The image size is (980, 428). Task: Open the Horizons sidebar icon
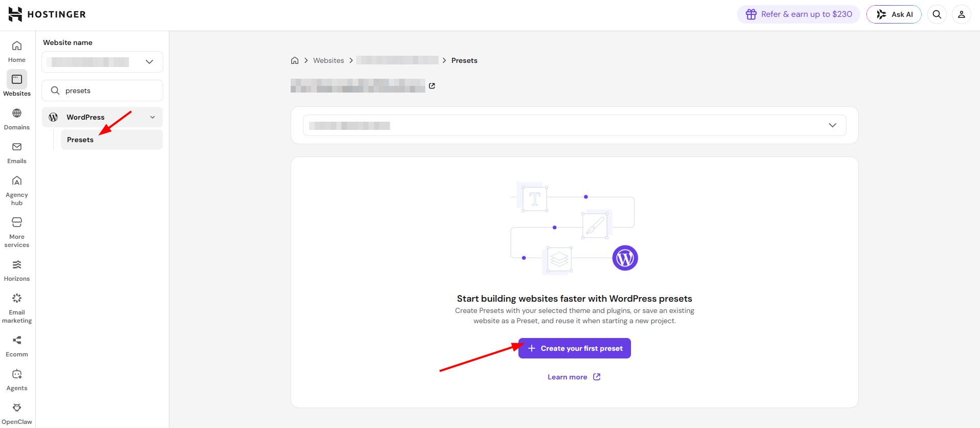click(17, 264)
